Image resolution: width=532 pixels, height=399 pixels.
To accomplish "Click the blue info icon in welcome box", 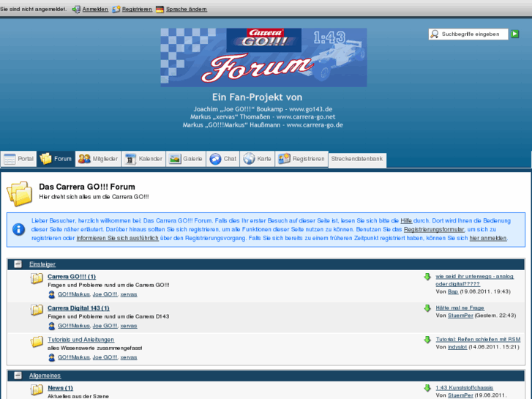I will click(x=19, y=230).
